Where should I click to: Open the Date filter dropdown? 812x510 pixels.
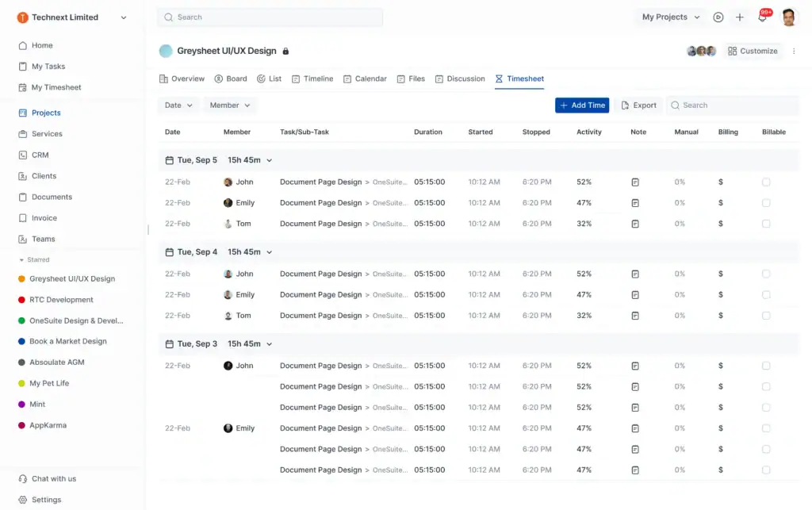point(178,105)
